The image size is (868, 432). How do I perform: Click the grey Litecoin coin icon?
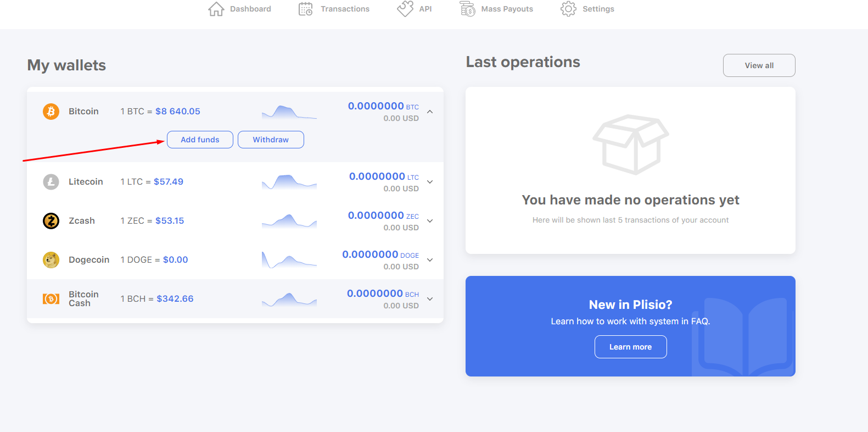pyautogui.click(x=51, y=182)
